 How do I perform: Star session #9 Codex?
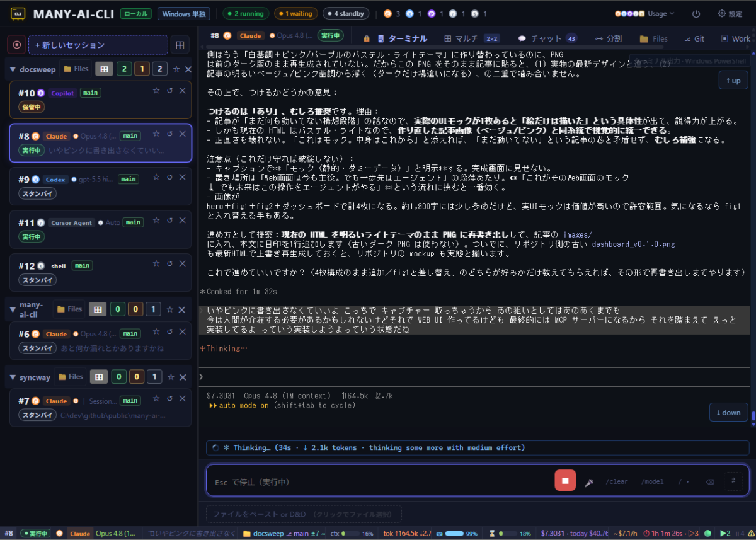[x=156, y=177]
